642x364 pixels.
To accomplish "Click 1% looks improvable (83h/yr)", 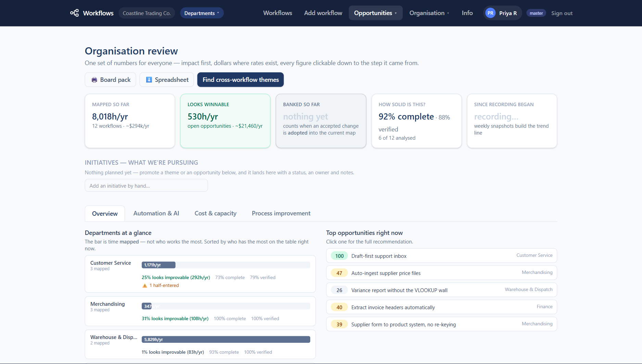I will [x=173, y=352].
